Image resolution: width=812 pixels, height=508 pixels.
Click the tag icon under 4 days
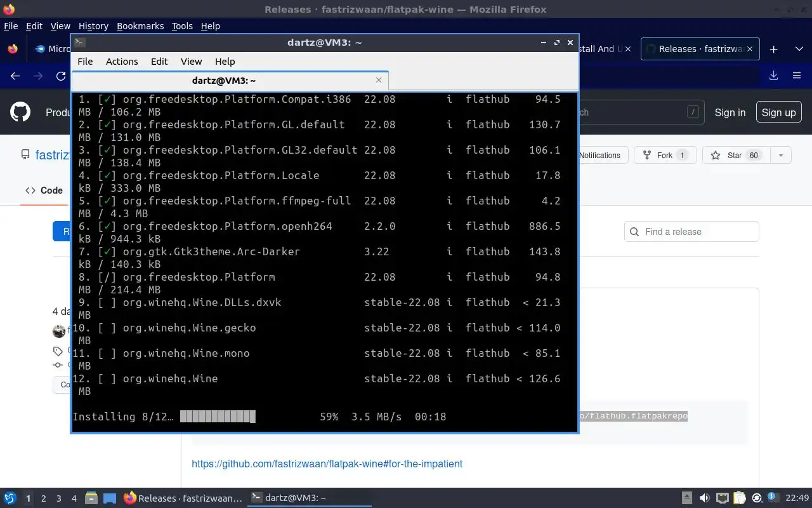[x=58, y=351]
